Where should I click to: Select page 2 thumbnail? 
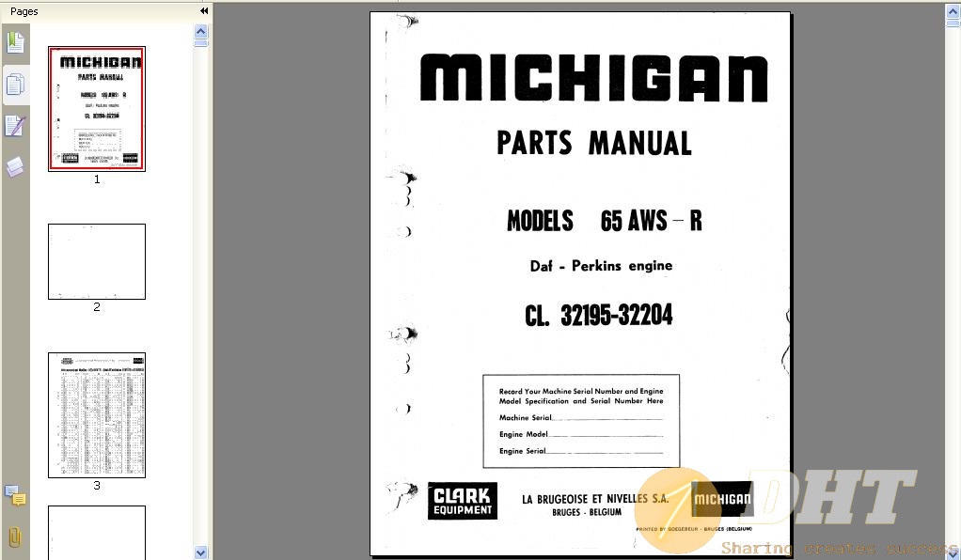(97, 261)
